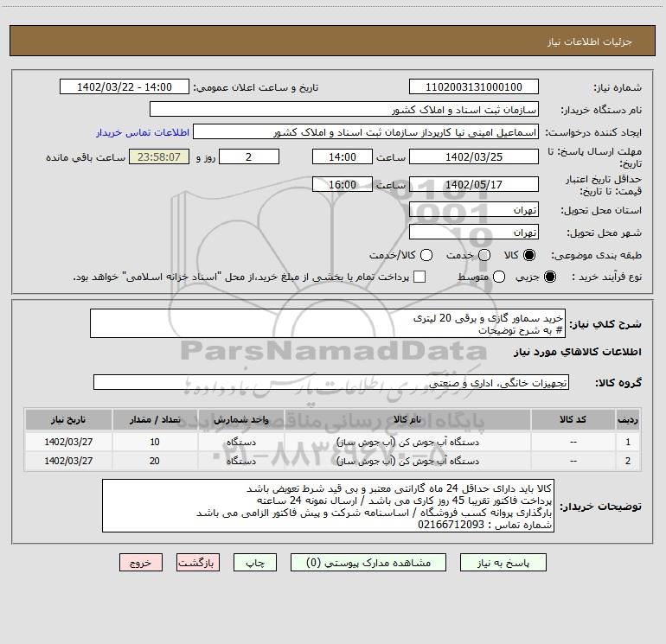Click the response deadline time 14:00
The image size is (666, 644).
343,156
